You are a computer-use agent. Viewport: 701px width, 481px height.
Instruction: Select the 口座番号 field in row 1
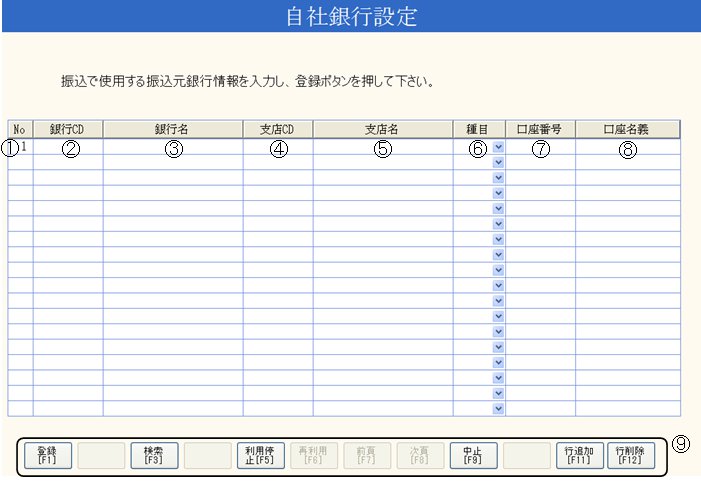540,147
